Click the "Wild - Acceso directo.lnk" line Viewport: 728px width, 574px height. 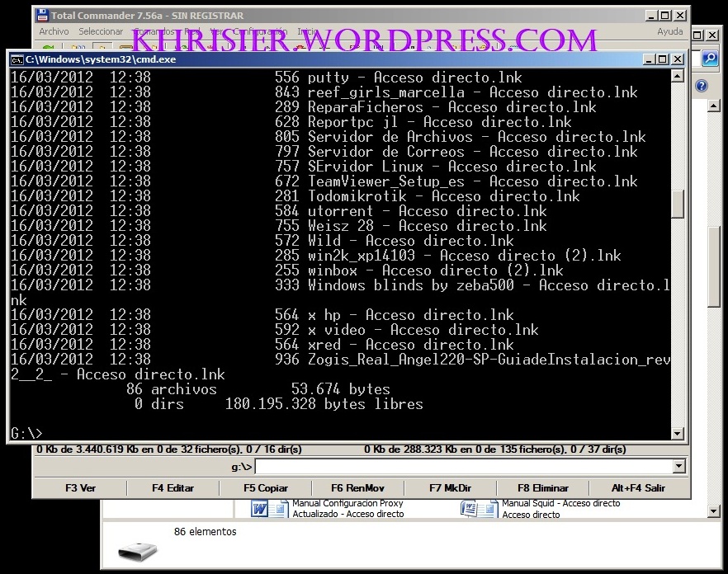pos(262,240)
